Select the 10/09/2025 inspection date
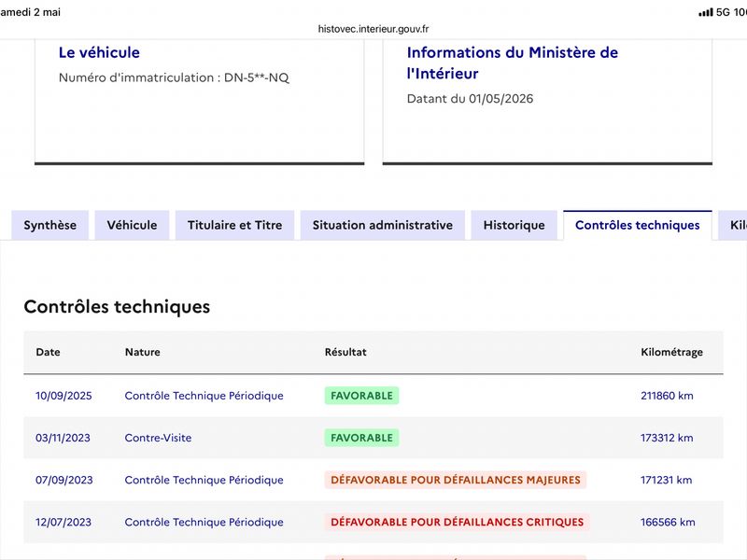Image resolution: width=747 pixels, height=560 pixels. [63, 396]
